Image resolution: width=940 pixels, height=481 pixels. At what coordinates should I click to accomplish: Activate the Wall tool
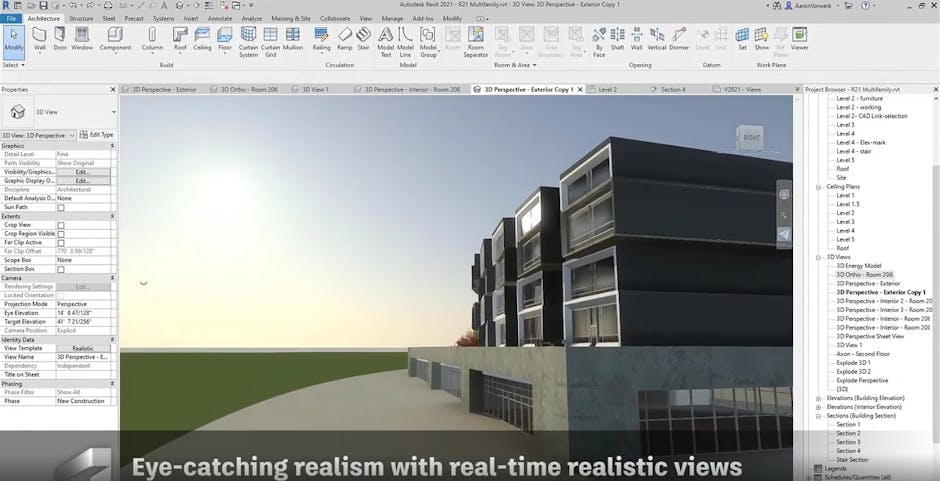[x=40, y=39]
